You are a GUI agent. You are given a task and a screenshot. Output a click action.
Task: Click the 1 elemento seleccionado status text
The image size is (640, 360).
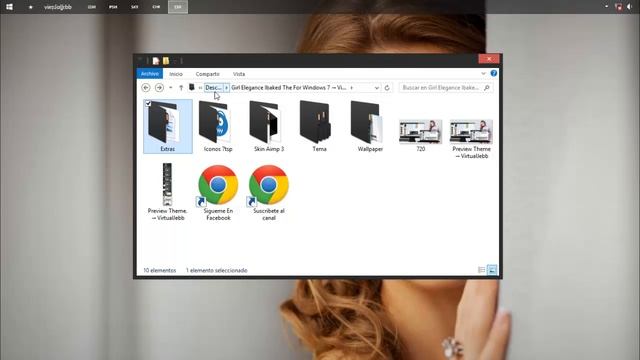click(216, 270)
